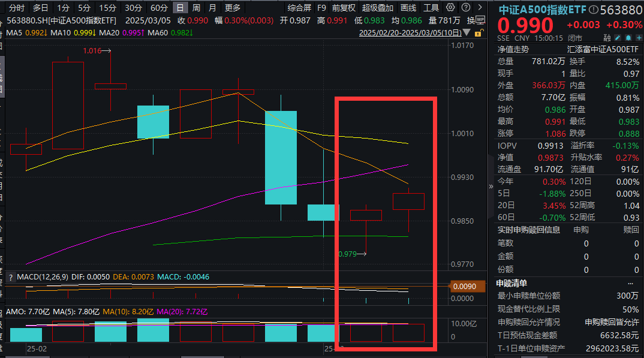Open the 申赎清单 more options ellipsis
The width and height of the screenshot is (644, 358).
630,283
